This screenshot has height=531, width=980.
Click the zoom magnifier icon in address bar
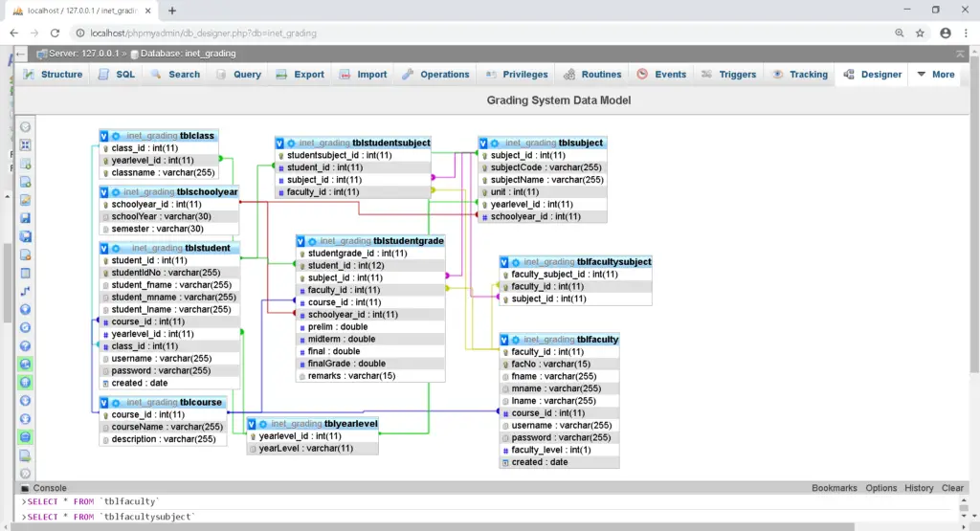[899, 33]
